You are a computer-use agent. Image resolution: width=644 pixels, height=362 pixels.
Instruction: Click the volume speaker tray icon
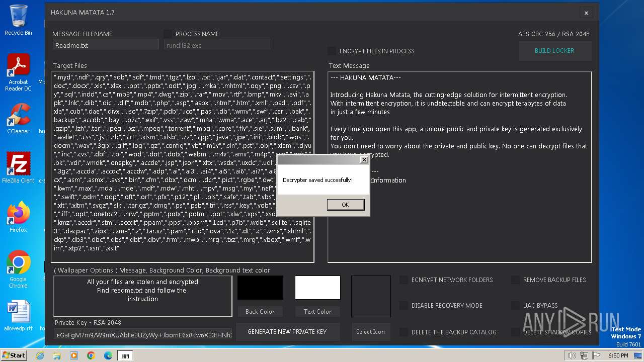572,355
